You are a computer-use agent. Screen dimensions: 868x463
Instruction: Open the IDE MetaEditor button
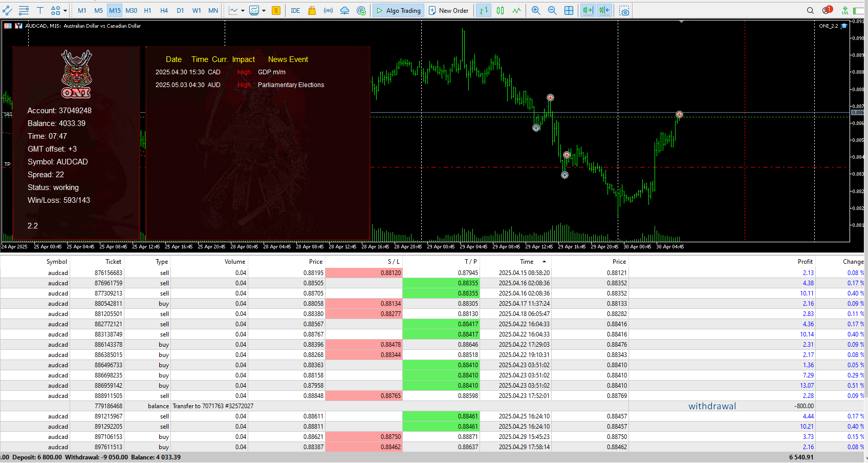pos(295,10)
